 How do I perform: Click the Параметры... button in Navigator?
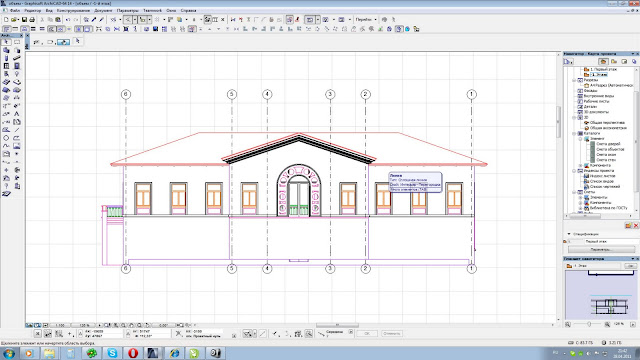pyautogui.click(x=602, y=249)
